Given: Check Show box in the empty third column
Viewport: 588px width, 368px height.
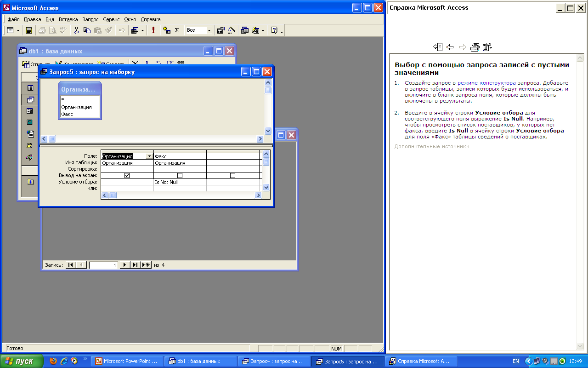Looking at the screenshot, I should tap(233, 175).
